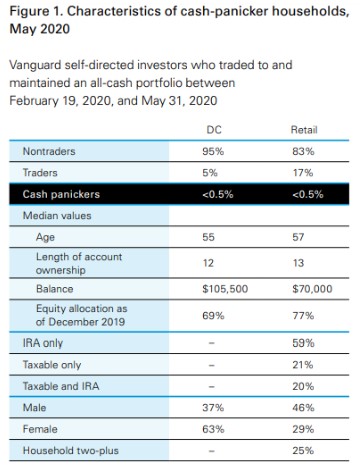This screenshot has height=465, width=360.
Task: Click the Taxable only row label
Action: [52, 365]
